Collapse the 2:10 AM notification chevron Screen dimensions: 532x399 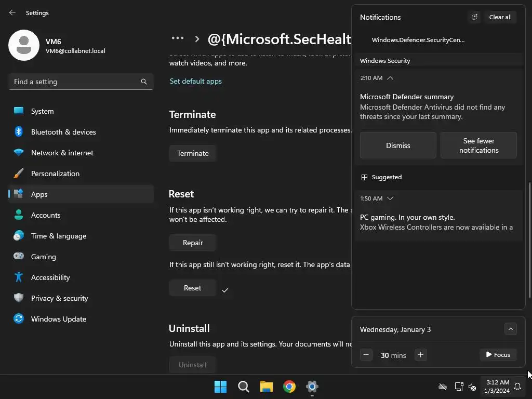tap(390, 78)
